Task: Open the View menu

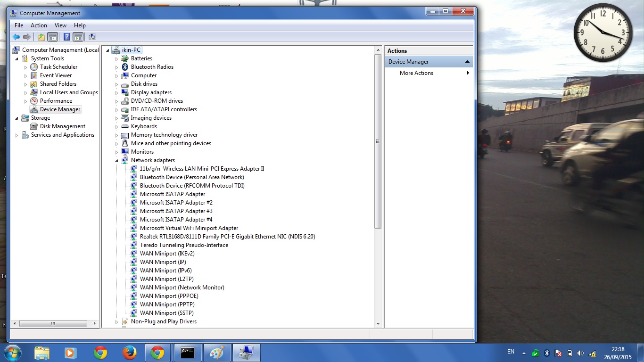Action: tap(60, 25)
